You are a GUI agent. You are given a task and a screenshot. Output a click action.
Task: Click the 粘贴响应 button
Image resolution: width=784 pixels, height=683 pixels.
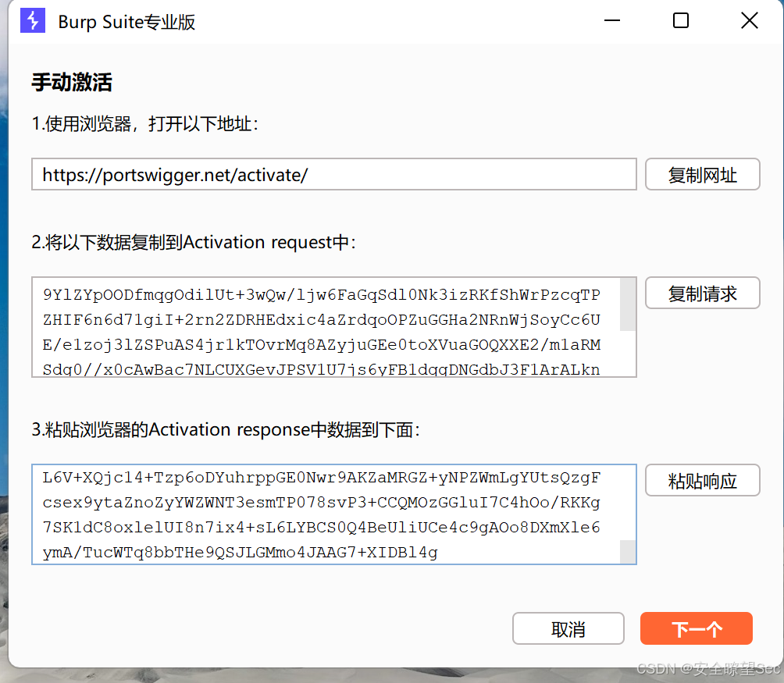(x=703, y=481)
